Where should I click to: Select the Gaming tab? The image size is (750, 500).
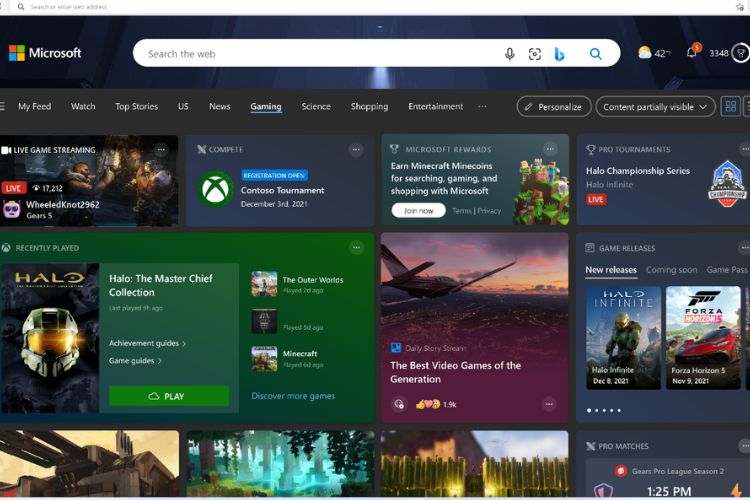[266, 107]
